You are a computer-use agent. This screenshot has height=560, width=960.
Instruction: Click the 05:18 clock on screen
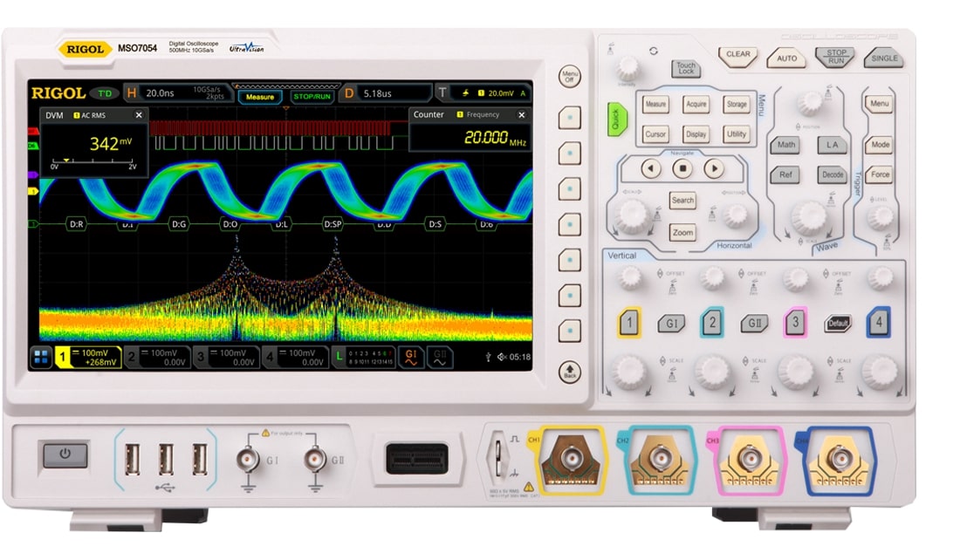tap(520, 357)
